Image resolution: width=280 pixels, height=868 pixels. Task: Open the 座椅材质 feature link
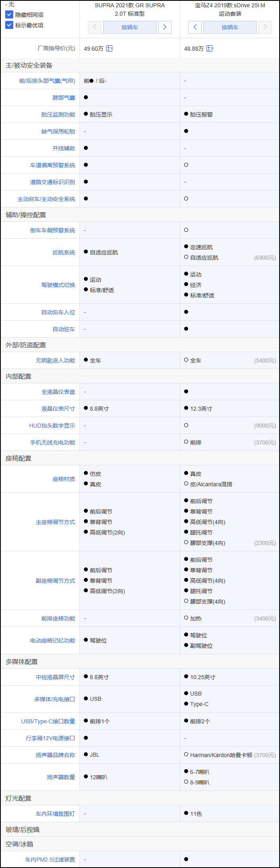(64, 479)
